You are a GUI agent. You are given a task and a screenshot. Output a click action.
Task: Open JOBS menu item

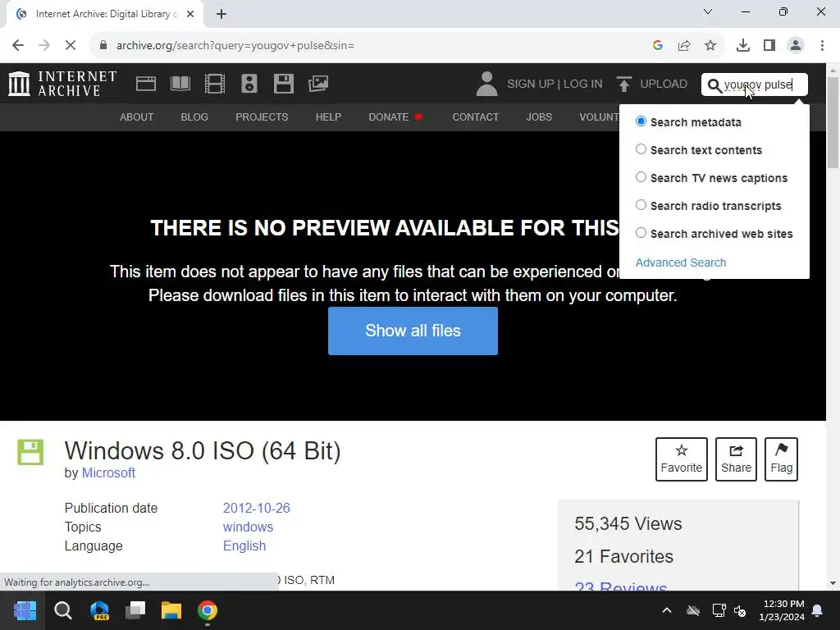click(539, 116)
